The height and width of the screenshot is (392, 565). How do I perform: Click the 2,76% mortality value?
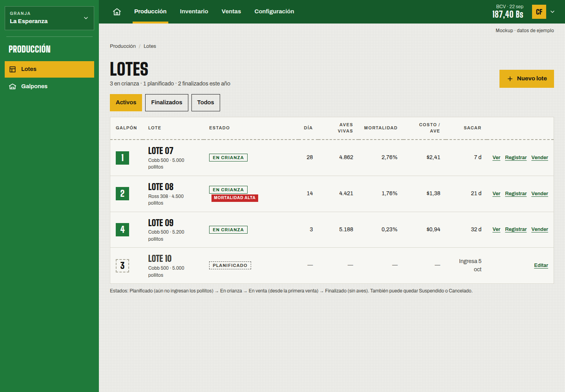coord(389,158)
